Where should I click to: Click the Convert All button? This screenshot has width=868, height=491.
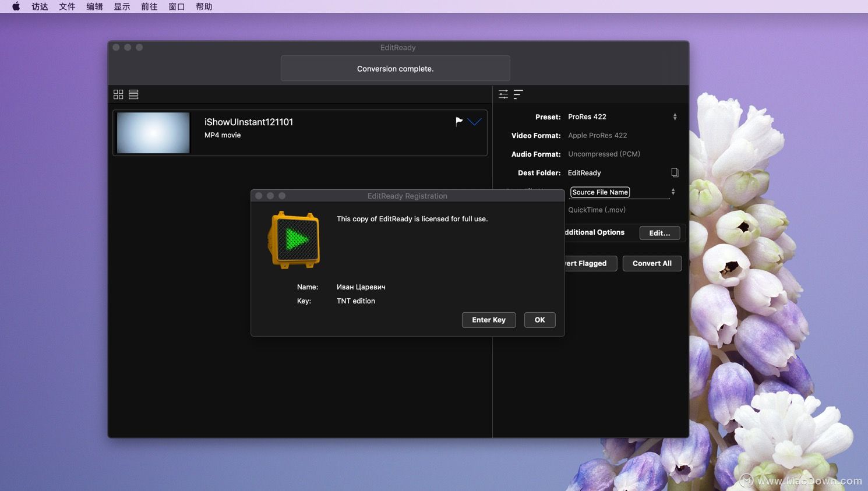click(x=652, y=263)
